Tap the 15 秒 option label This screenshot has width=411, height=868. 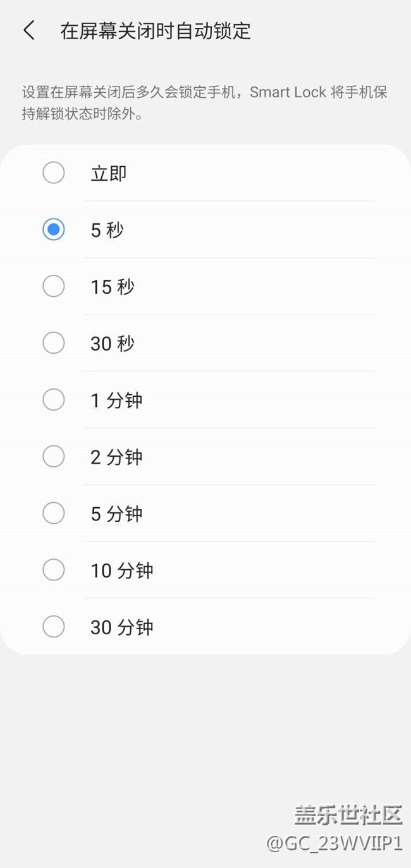pyautogui.click(x=113, y=287)
